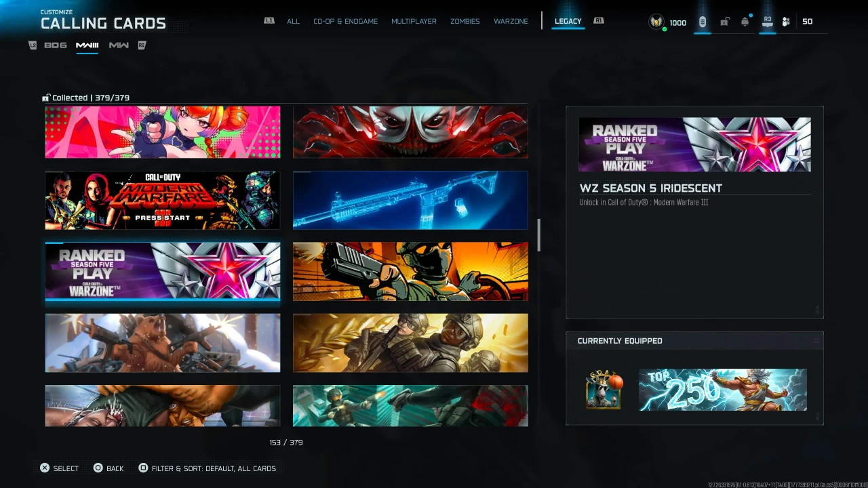The width and height of the screenshot is (868, 488).
Task: Click the Collected 379/379 label
Action: 91,98
